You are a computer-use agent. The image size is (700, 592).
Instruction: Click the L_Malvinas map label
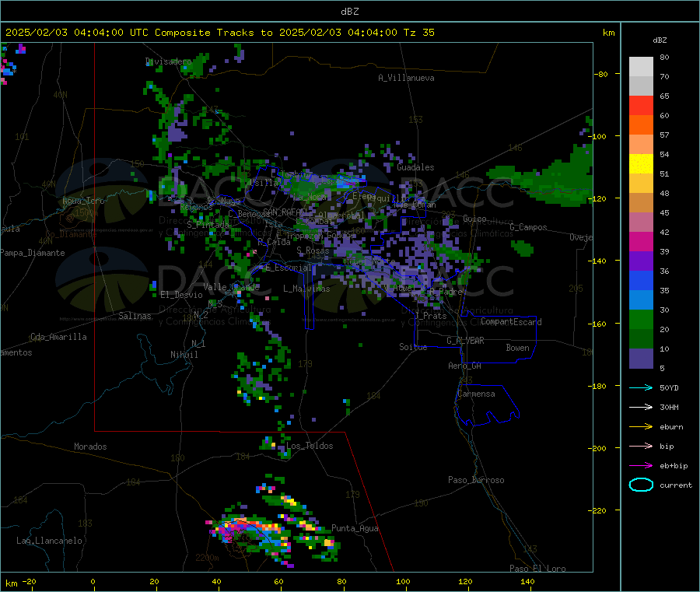tap(306, 289)
